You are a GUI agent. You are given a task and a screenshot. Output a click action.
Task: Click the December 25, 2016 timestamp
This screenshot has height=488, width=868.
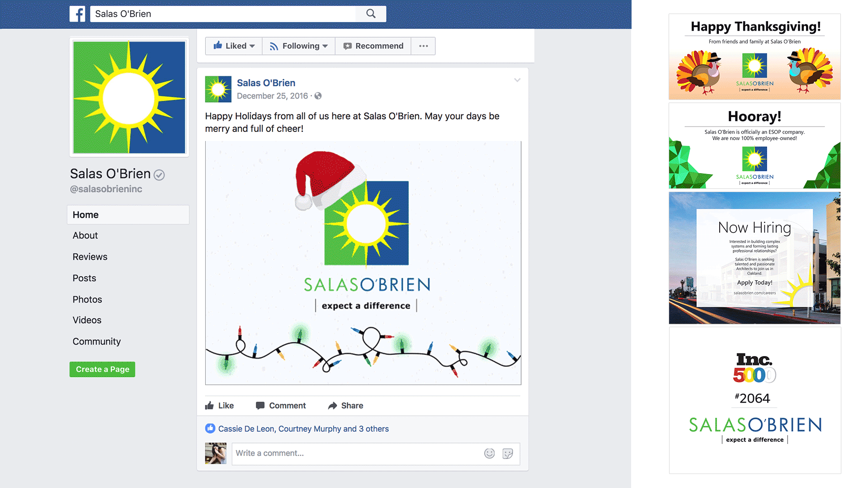coord(272,96)
